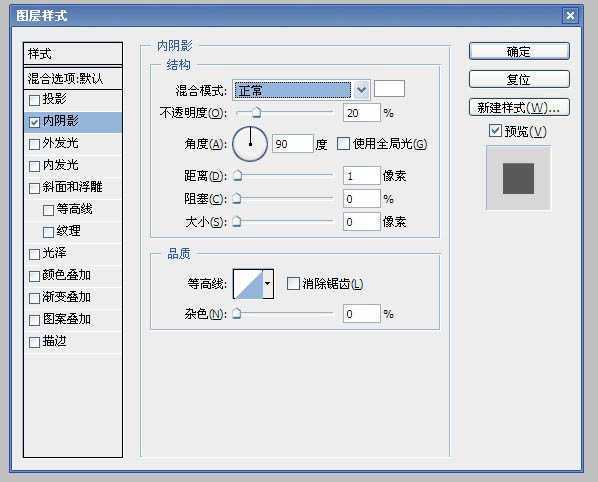Click the 大小 slider handle
This screenshot has height=482, width=598.
click(x=237, y=221)
